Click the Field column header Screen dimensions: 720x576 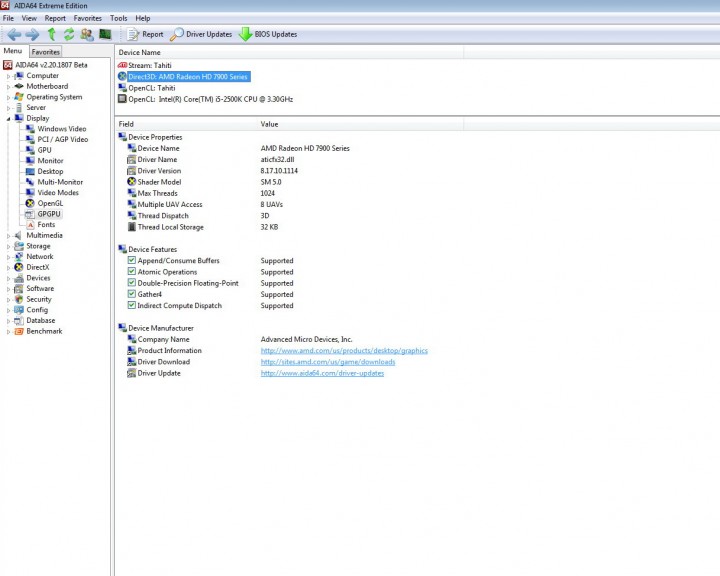tap(186, 124)
